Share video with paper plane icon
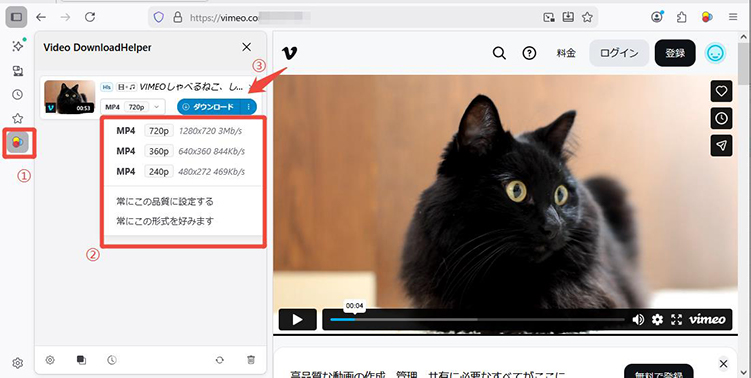751x378 pixels. pyautogui.click(x=721, y=146)
